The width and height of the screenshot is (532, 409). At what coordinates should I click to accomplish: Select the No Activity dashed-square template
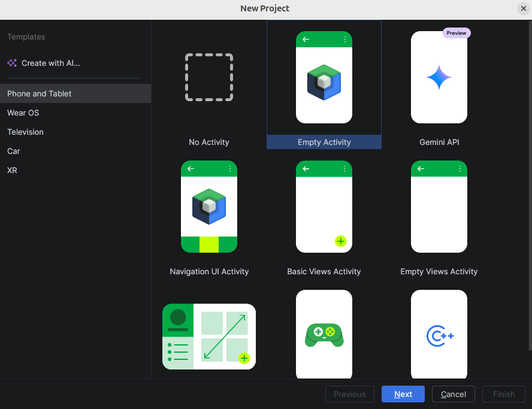point(209,77)
